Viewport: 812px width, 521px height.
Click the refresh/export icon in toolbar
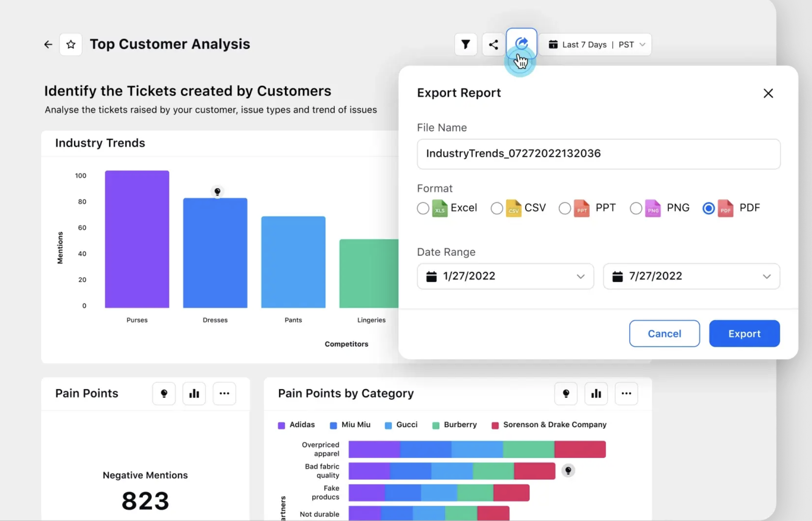520,44
